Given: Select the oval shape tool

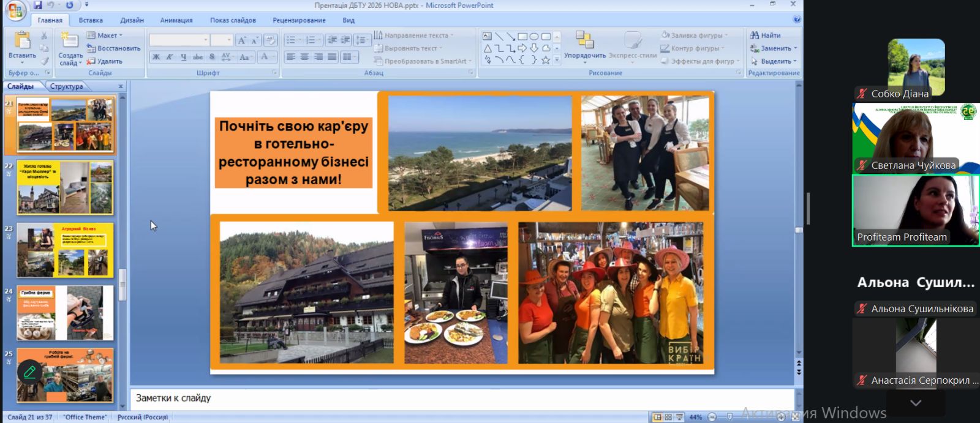Looking at the screenshot, I should (x=534, y=36).
